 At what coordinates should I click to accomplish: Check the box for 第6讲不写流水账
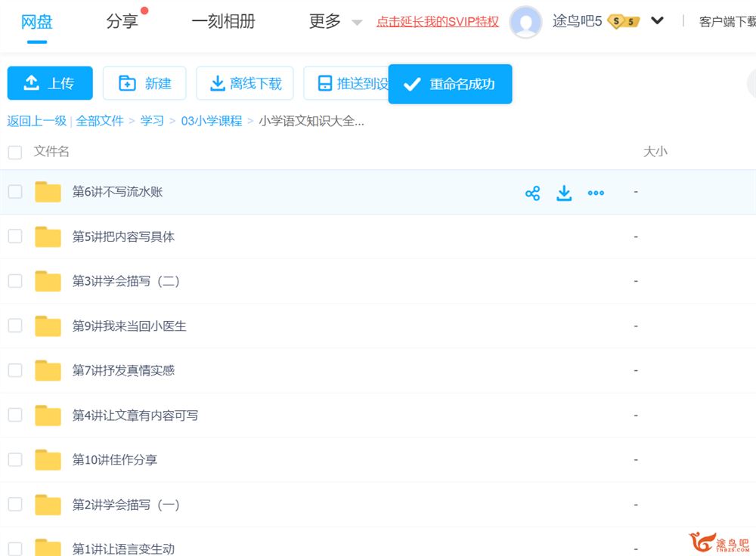click(15, 192)
